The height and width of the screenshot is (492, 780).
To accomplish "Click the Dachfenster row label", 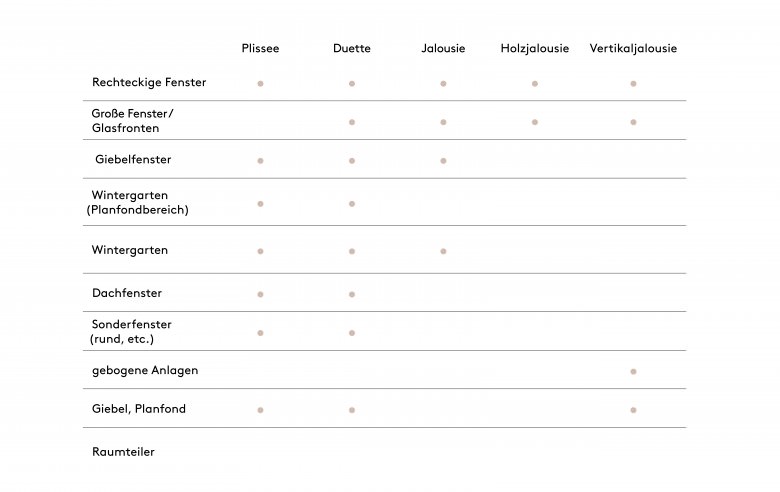I will (127, 293).
